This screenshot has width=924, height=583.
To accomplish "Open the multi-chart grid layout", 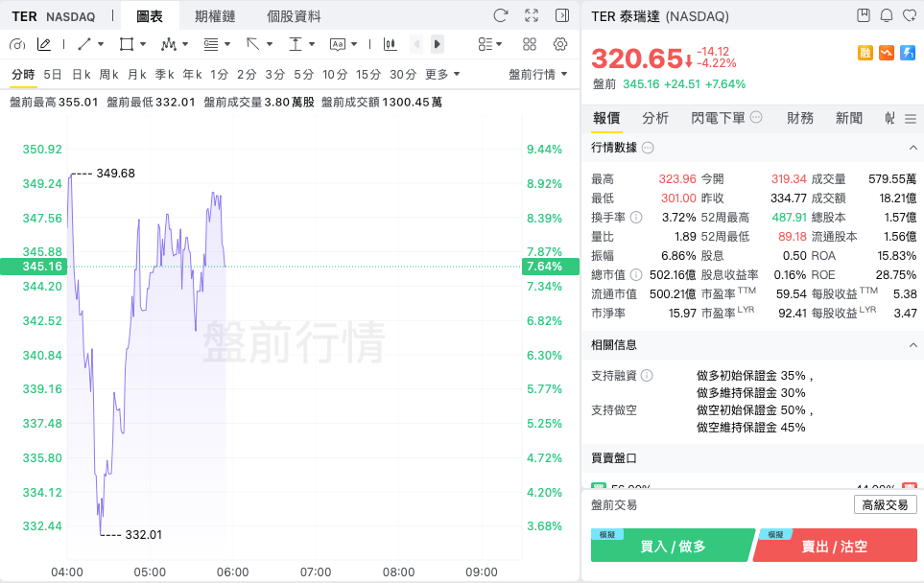I will [x=530, y=44].
